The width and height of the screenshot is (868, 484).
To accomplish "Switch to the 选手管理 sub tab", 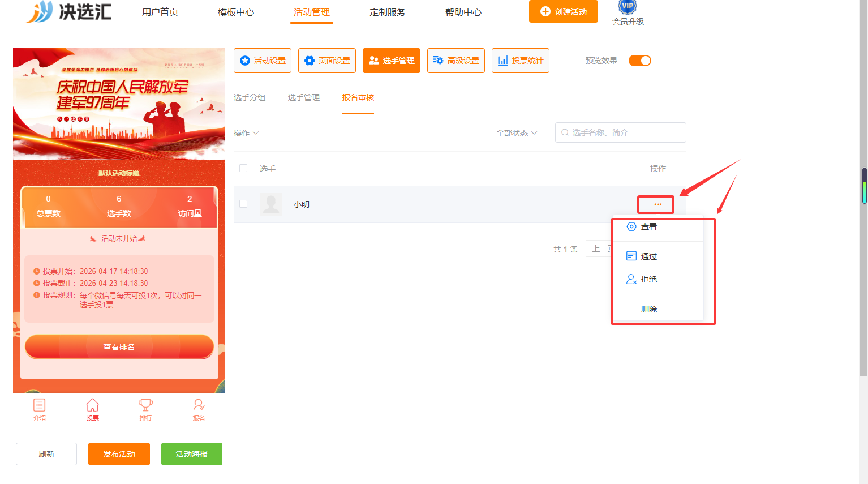I will (304, 97).
